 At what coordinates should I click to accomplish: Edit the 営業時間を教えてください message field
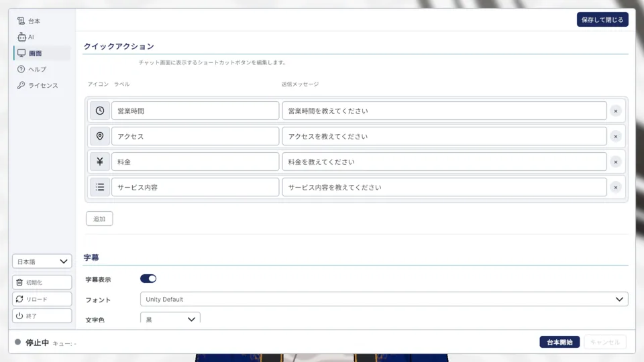click(444, 111)
